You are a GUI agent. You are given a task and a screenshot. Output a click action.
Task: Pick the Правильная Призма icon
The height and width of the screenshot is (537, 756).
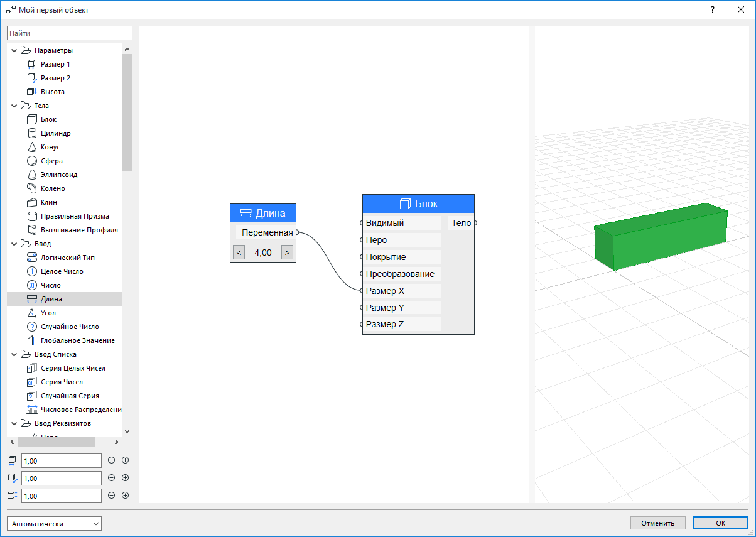[x=32, y=216]
